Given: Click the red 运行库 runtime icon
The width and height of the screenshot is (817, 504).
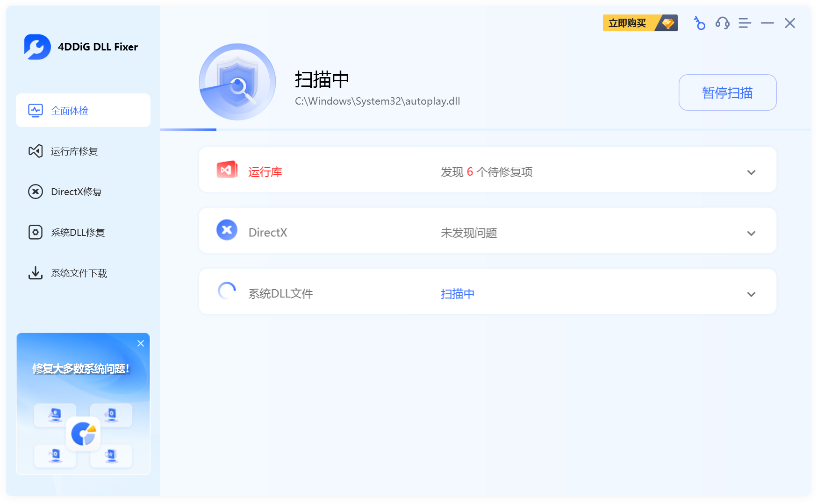Looking at the screenshot, I should coord(227,170).
